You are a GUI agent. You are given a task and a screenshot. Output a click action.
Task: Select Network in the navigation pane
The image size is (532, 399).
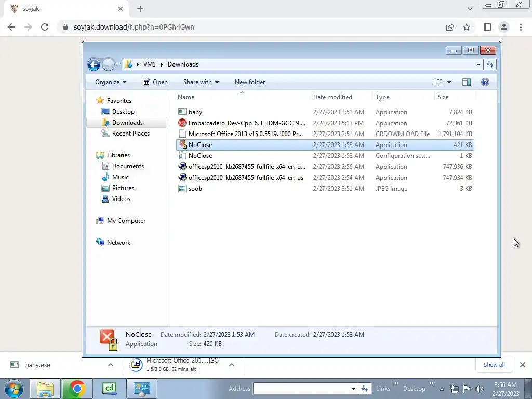(113, 243)
